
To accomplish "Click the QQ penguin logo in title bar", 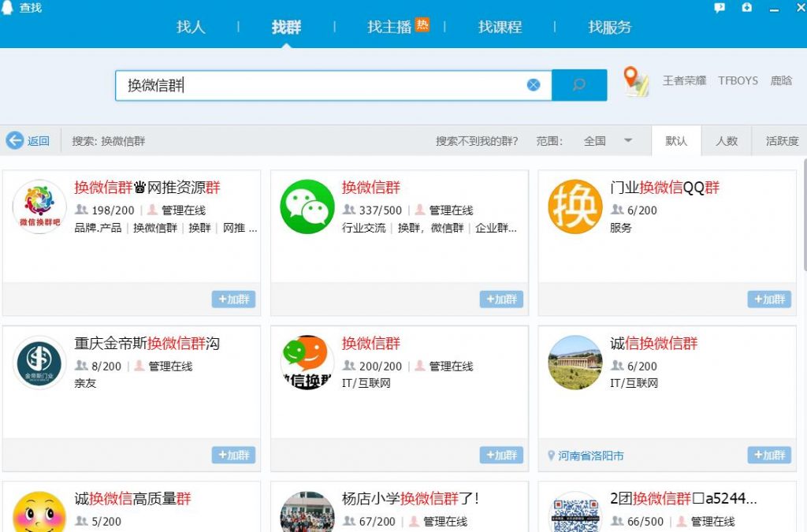I will tap(6, 8).
